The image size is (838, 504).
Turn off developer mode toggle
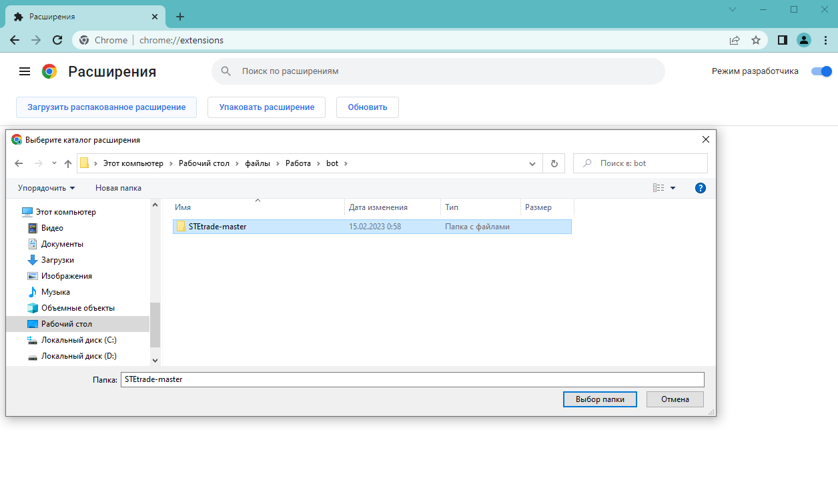click(821, 71)
